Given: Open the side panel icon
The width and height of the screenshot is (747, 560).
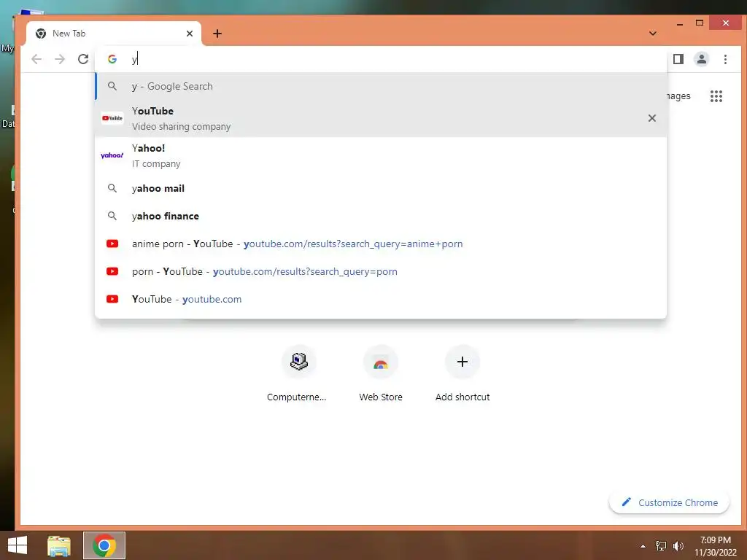Looking at the screenshot, I should click(x=678, y=59).
